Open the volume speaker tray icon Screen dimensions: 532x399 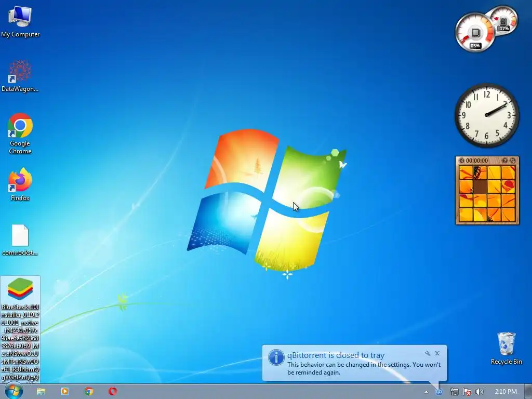tap(480, 392)
